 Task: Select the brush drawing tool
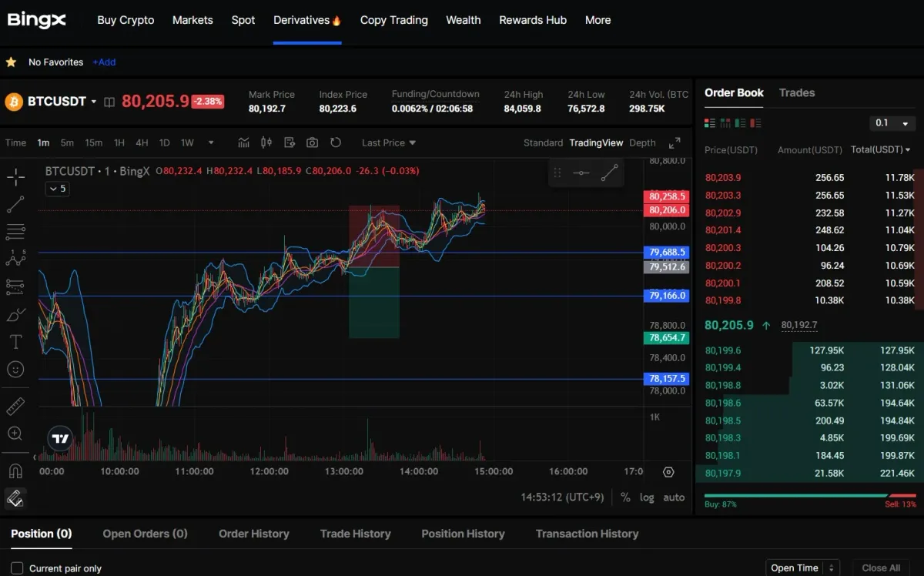pyautogui.click(x=15, y=314)
